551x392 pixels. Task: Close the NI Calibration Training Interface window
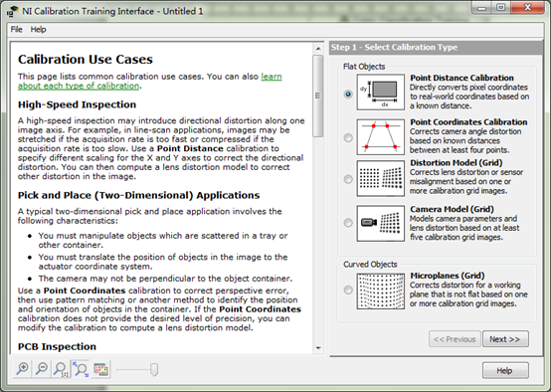[x=527, y=8]
